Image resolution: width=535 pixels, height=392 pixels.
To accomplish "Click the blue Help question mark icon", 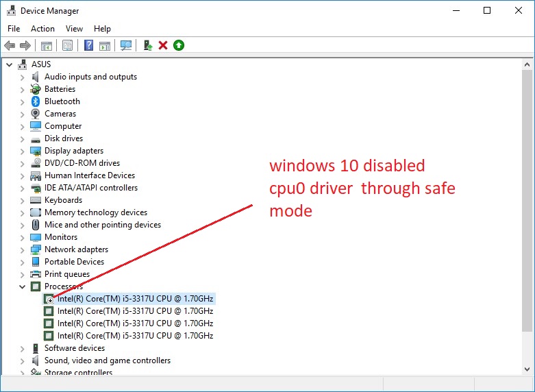I will click(x=88, y=45).
